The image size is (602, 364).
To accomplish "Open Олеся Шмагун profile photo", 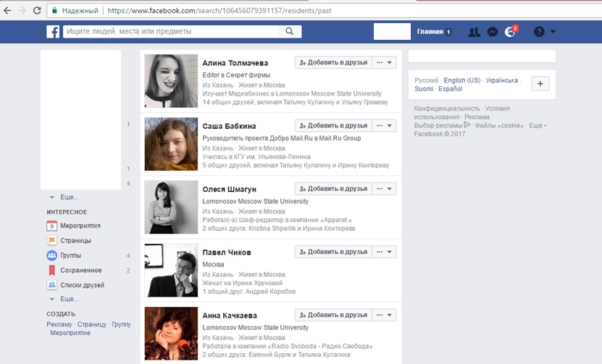I will click(171, 207).
